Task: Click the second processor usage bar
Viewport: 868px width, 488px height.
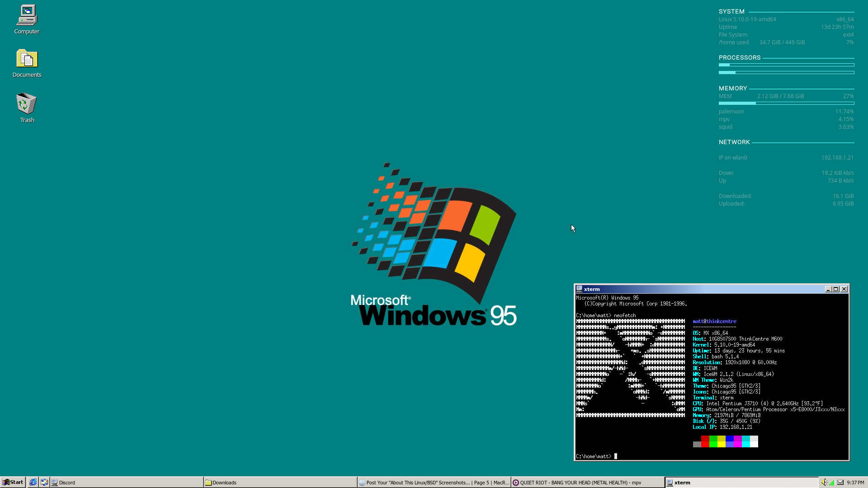Action: point(786,72)
